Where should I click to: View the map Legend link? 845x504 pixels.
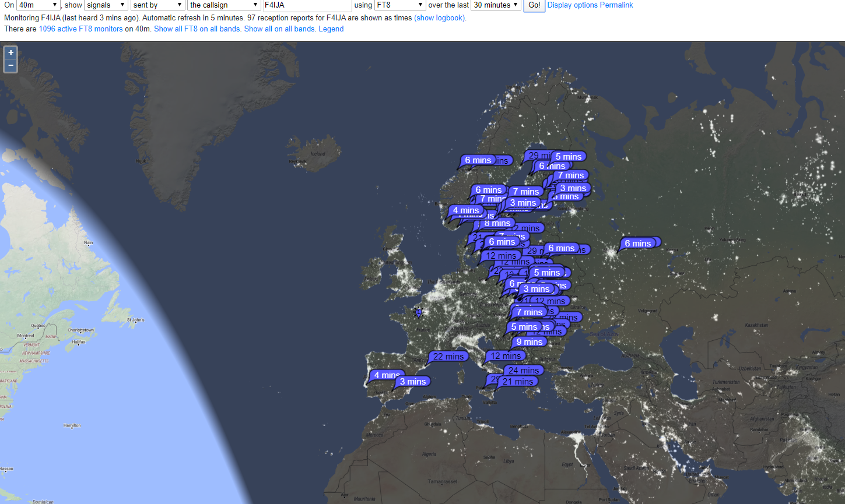coord(331,29)
